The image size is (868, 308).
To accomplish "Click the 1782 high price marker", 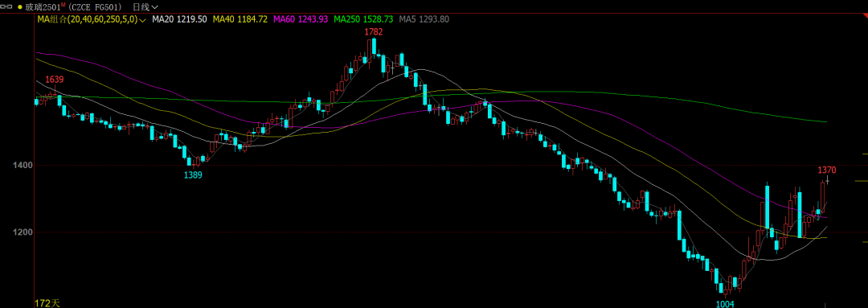I will [x=374, y=32].
